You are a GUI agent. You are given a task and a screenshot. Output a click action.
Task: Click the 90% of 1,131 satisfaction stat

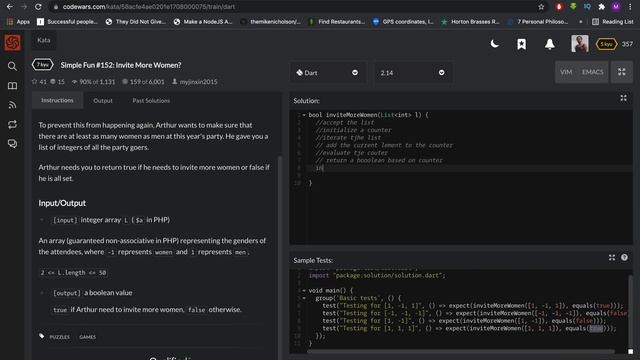[x=93, y=82]
